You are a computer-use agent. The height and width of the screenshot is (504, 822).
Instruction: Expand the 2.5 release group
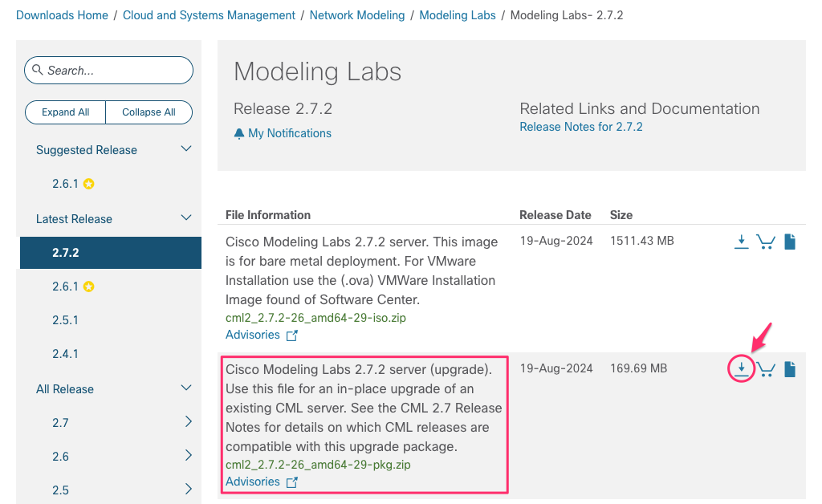[x=189, y=490]
